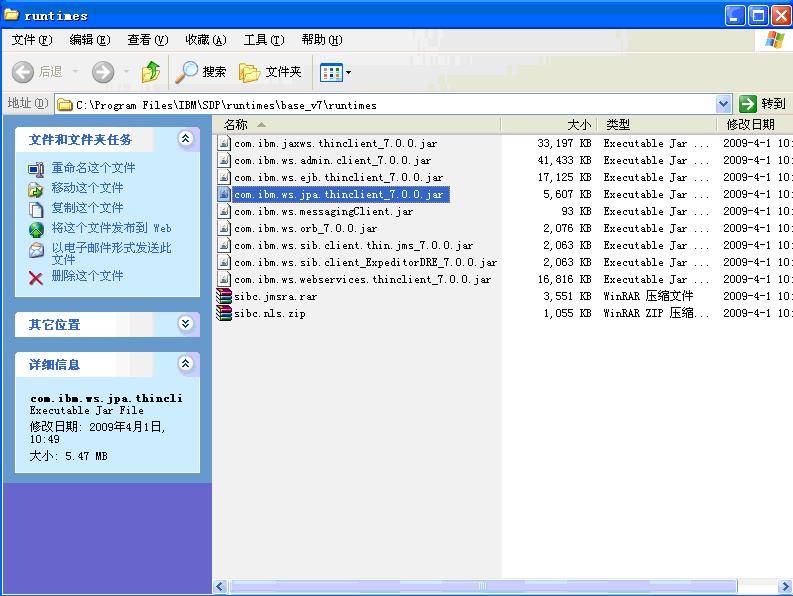Open the Forward button history dropdown

coord(126,72)
